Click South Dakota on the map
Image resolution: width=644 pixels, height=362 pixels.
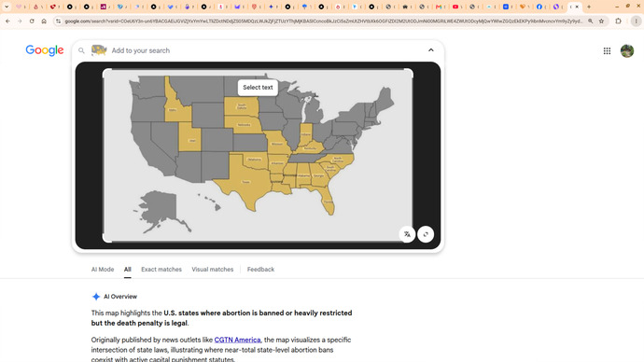coord(242,106)
